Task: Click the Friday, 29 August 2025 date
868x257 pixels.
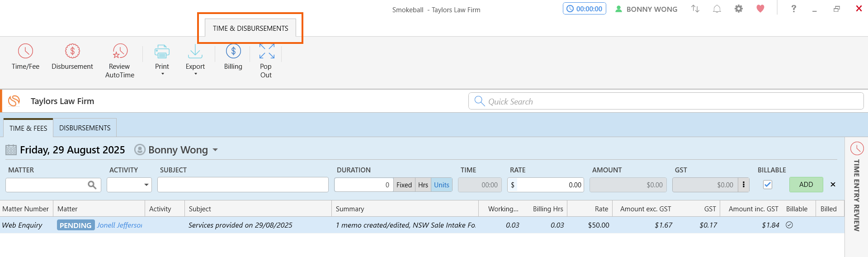Action: (72, 150)
